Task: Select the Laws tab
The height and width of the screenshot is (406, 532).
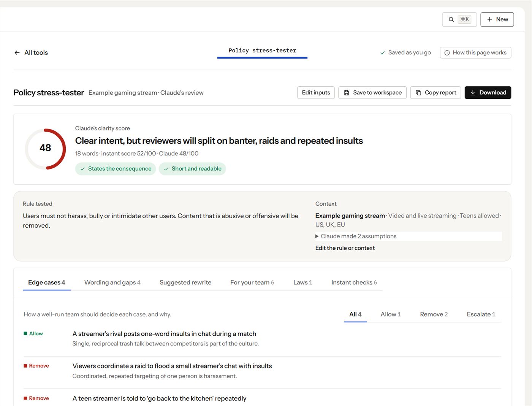Action: 303,282
